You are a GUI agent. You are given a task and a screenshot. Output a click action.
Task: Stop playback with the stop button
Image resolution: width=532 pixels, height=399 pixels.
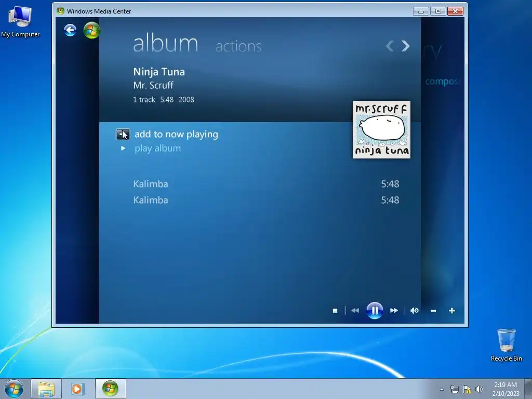tap(335, 311)
